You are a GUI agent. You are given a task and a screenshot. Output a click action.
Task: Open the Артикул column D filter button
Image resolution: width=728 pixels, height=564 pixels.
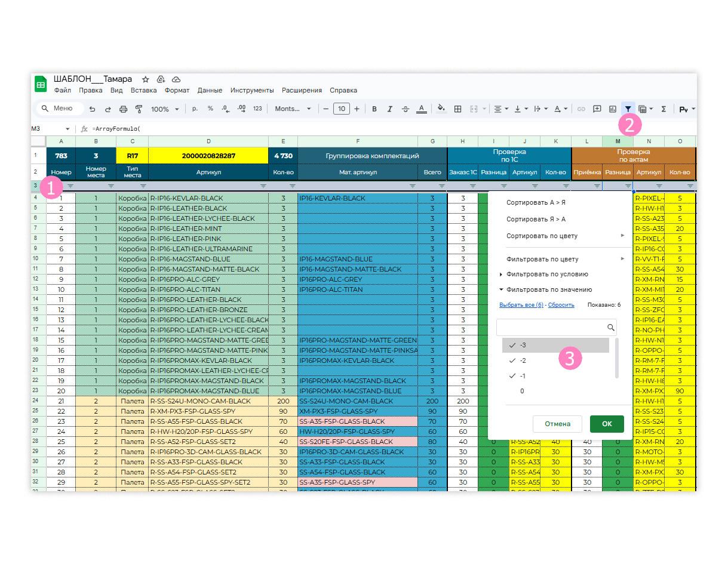[x=263, y=186]
